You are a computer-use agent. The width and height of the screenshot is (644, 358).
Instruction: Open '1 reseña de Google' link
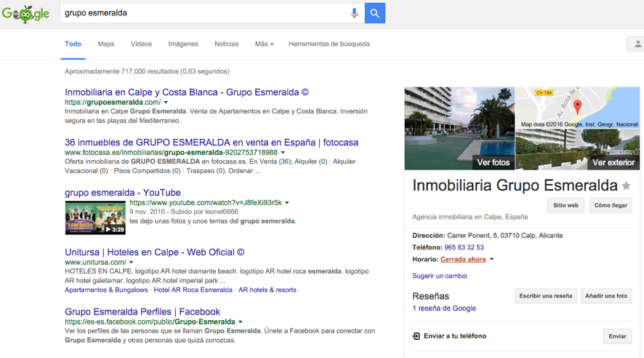[x=444, y=309]
